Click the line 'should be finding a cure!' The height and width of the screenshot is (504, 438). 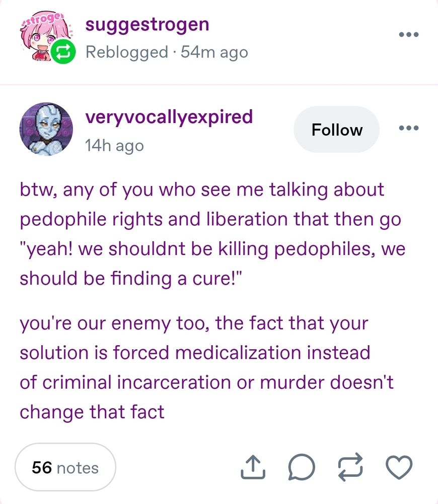pos(131,278)
